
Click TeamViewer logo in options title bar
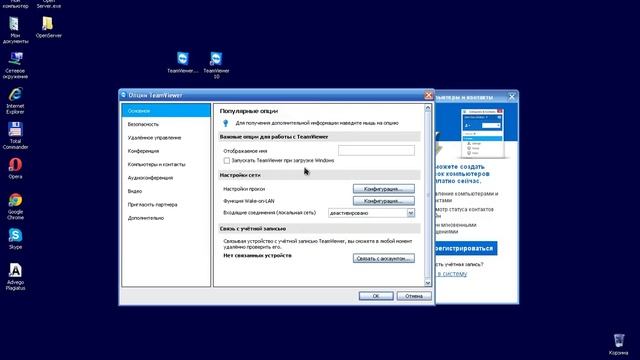tap(124, 95)
